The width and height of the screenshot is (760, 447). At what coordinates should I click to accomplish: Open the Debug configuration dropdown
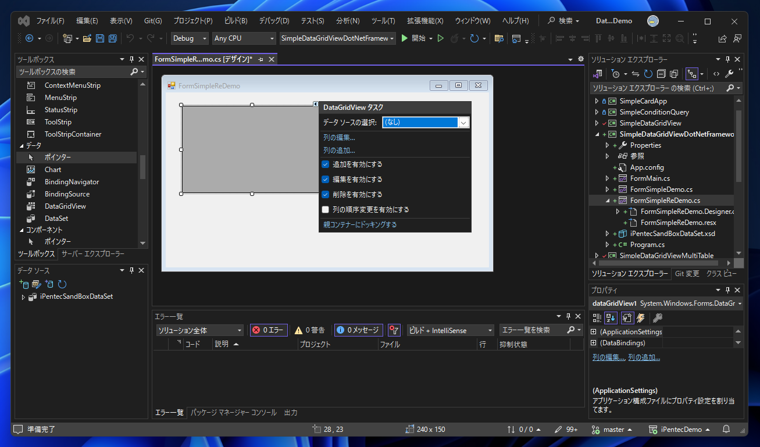(x=190, y=38)
